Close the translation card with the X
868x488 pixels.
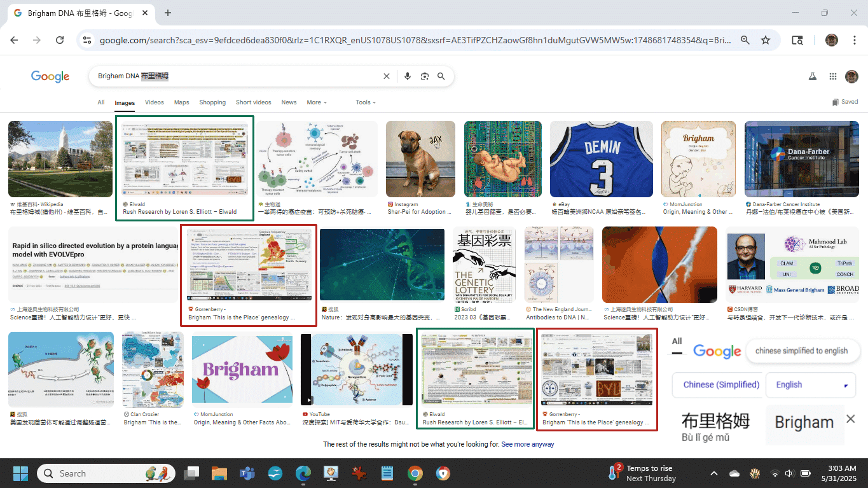pos(851,419)
